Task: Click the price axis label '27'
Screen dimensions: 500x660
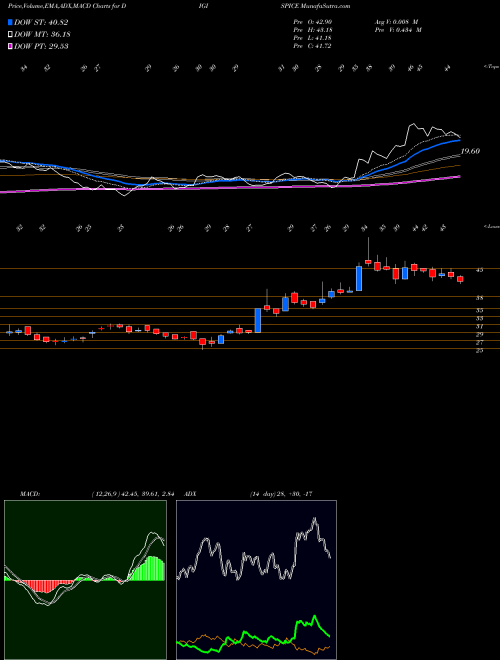Action: click(x=479, y=342)
